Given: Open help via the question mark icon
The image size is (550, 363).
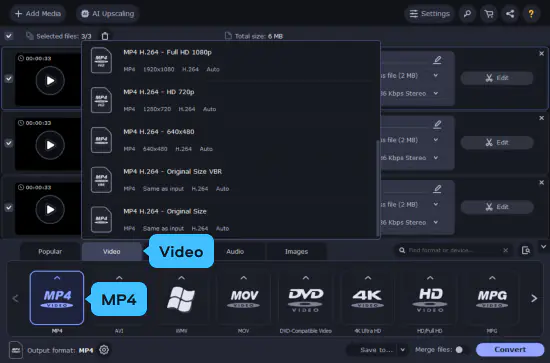Looking at the screenshot, I should pos(531,14).
